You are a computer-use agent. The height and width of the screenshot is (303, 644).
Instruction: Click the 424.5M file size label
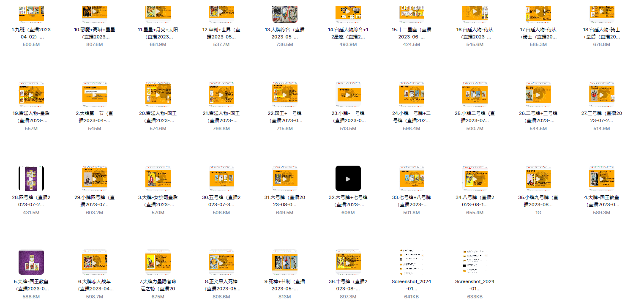(412, 44)
